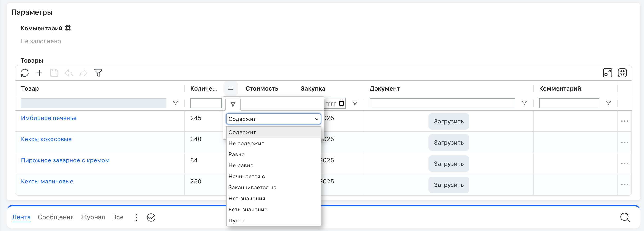Click globe icon next to Комментарий

click(x=68, y=28)
